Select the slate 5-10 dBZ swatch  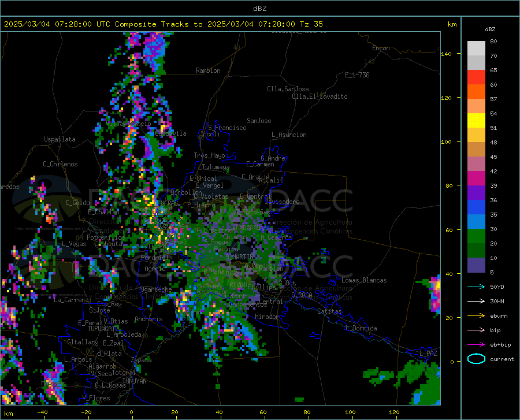click(x=476, y=265)
